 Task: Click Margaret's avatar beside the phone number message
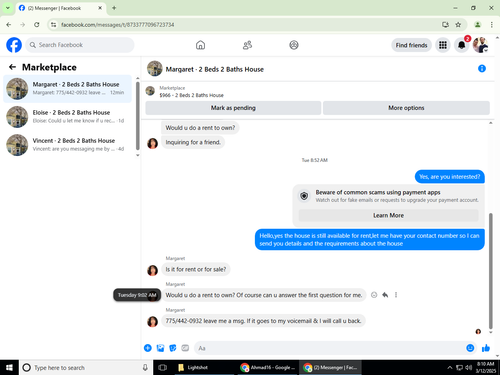coord(152,322)
